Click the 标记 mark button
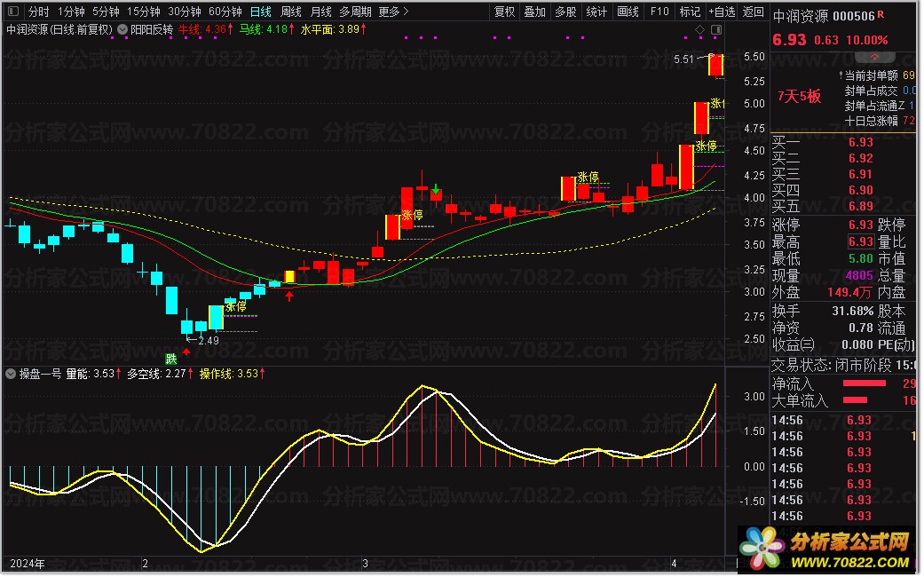Image resolution: width=924 pixels, height=577 pixels. tap(690, 12)
